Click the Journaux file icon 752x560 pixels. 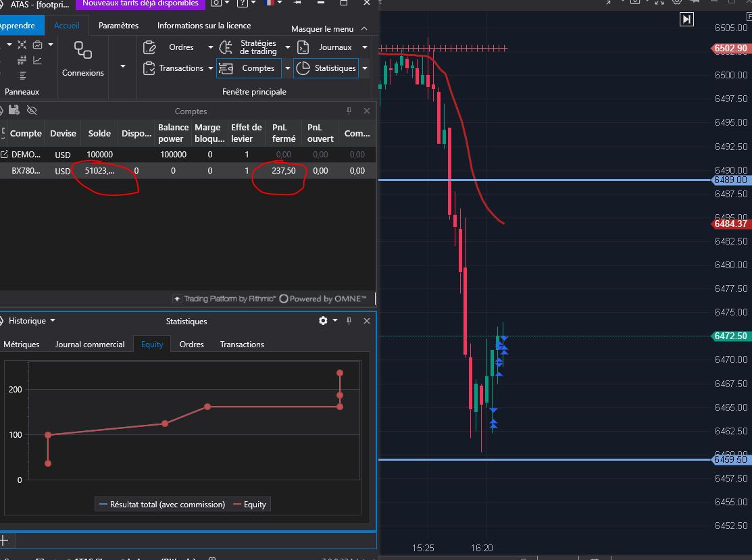point(303,47)
